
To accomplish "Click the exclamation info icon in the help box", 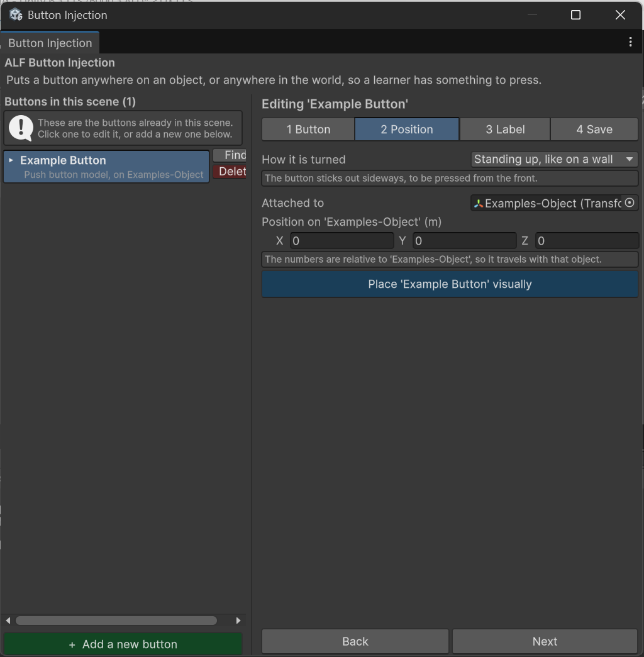I will coord(21,128).
